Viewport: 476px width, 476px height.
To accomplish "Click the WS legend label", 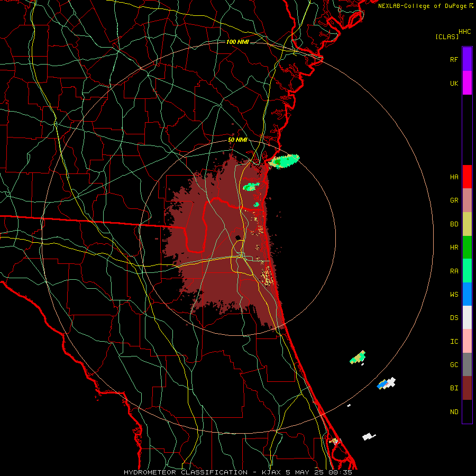I will [x=454, y=295].
